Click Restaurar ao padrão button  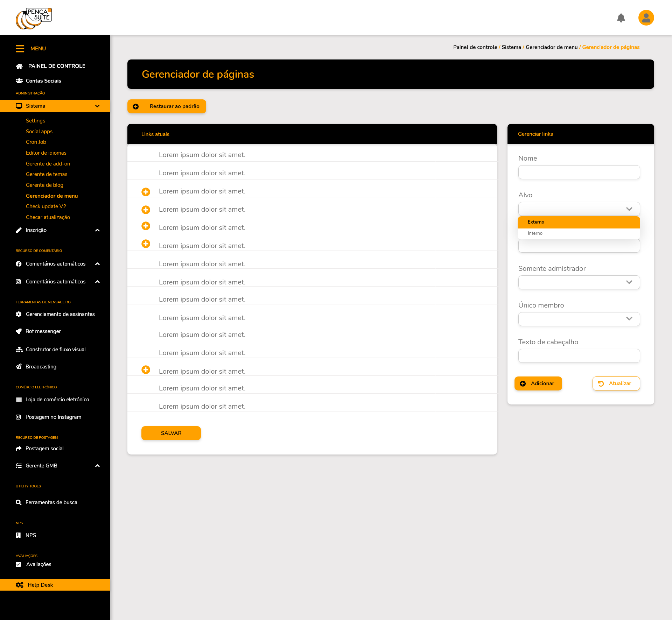click(167, 106)
